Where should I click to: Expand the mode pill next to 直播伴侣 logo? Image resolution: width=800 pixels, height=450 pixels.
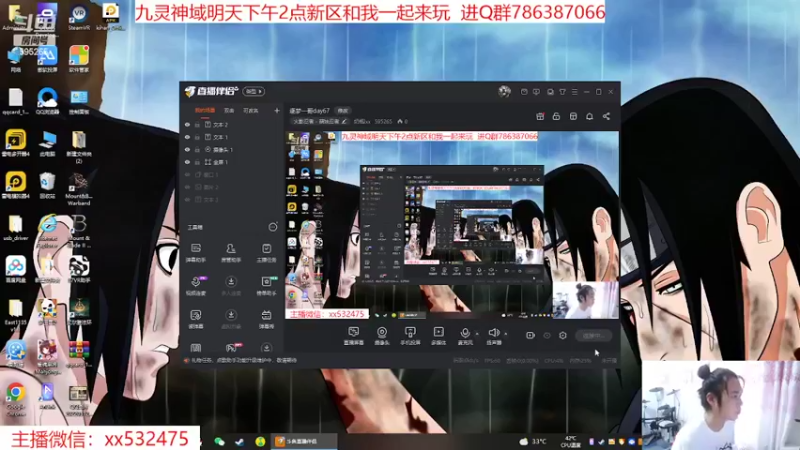point(254,91)
